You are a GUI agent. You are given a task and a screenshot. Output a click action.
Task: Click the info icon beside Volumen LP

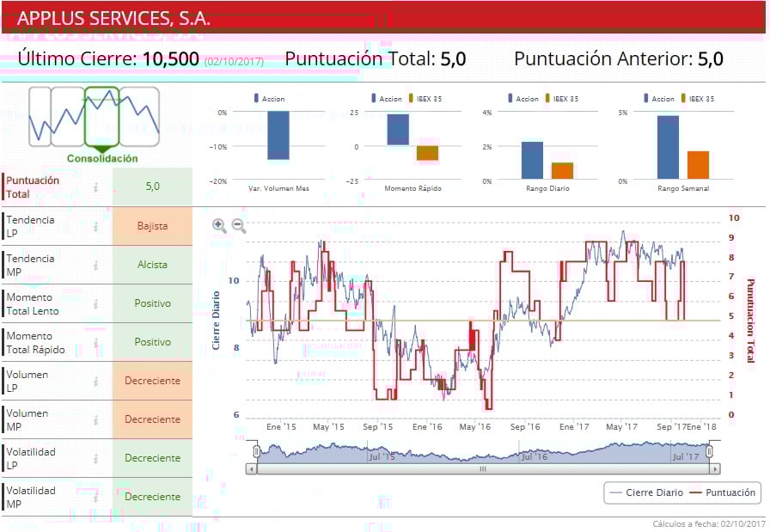pos(96,381)
